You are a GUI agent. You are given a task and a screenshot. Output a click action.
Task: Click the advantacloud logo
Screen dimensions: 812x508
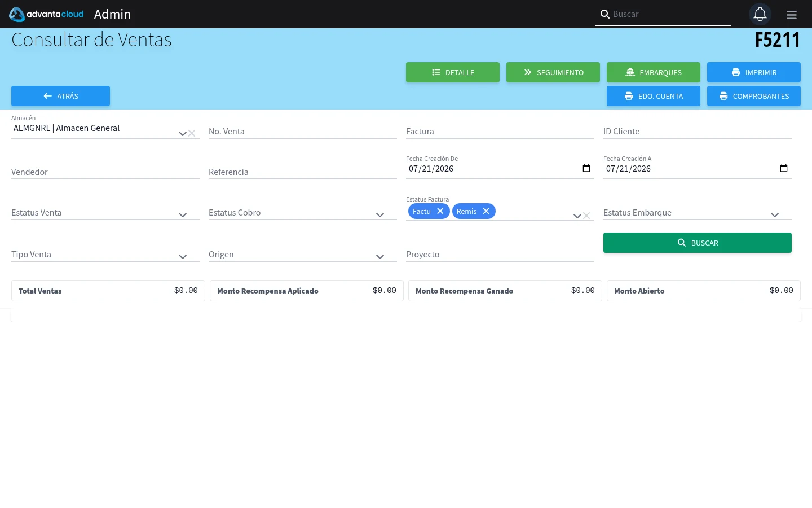(46, 14)
